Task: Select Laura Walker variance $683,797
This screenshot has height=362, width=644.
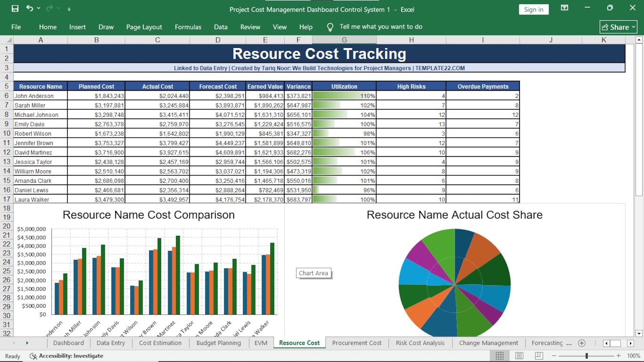Action: (x=298, y=199)
